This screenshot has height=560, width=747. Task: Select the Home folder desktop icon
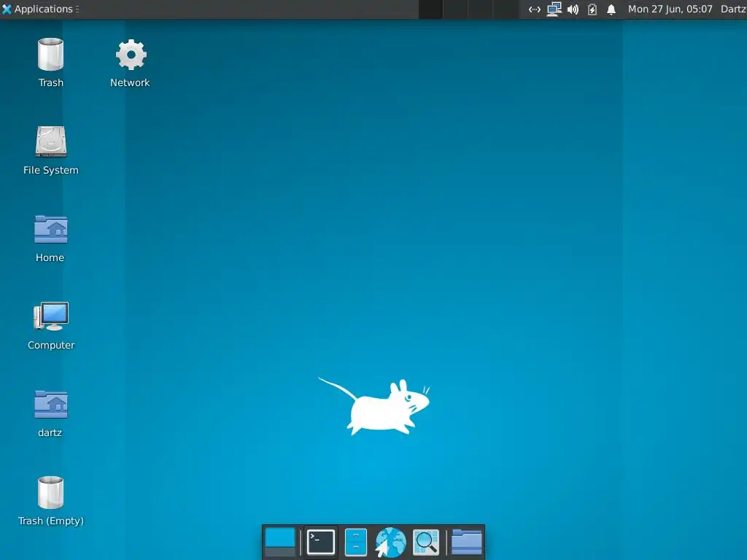point(51,229)
